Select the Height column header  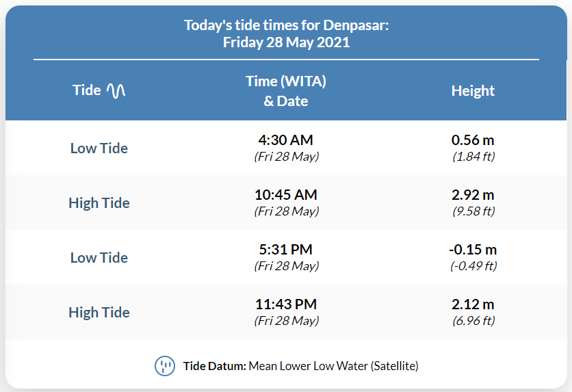pos(473,91)
